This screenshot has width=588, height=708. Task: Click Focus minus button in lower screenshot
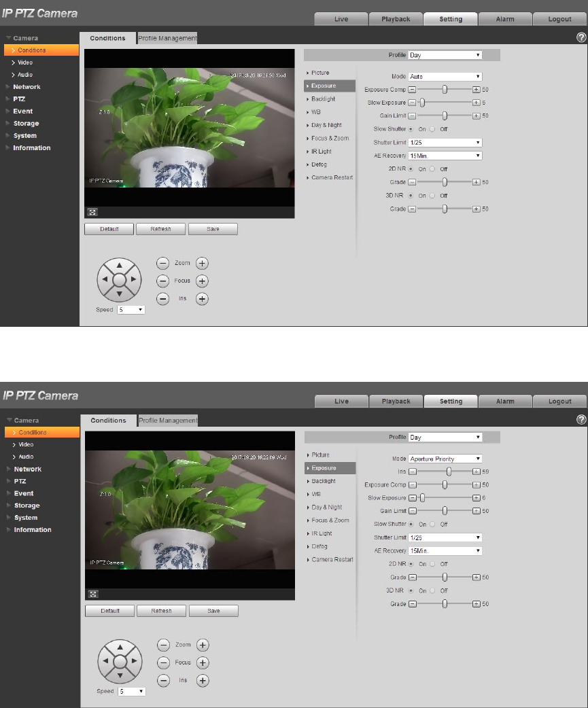point(163,663)
